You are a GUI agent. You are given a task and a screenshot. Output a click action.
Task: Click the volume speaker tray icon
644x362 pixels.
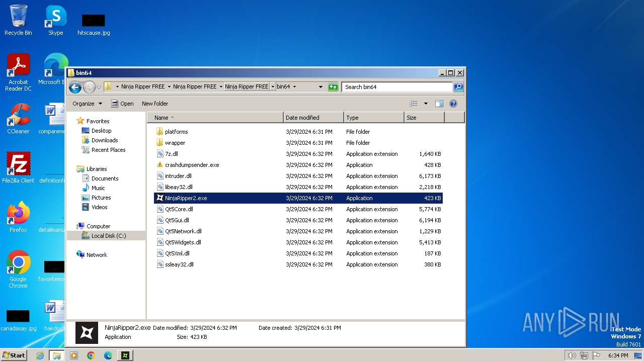(572, 355)
